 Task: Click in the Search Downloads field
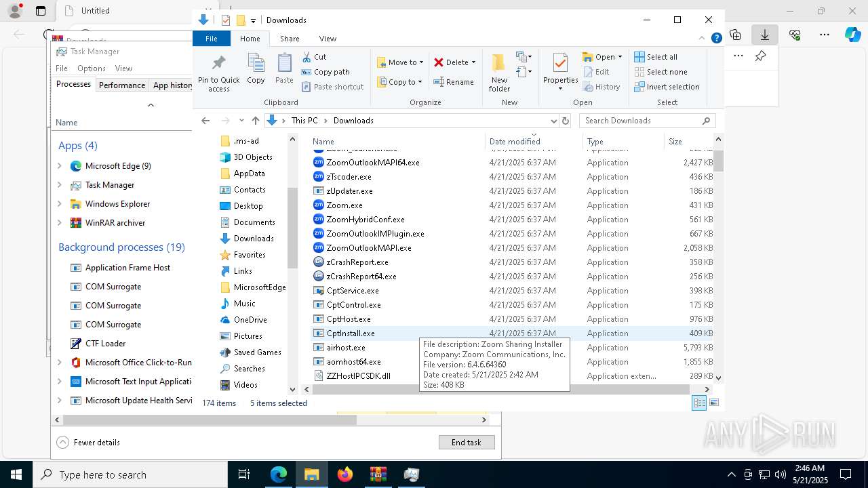642,121
